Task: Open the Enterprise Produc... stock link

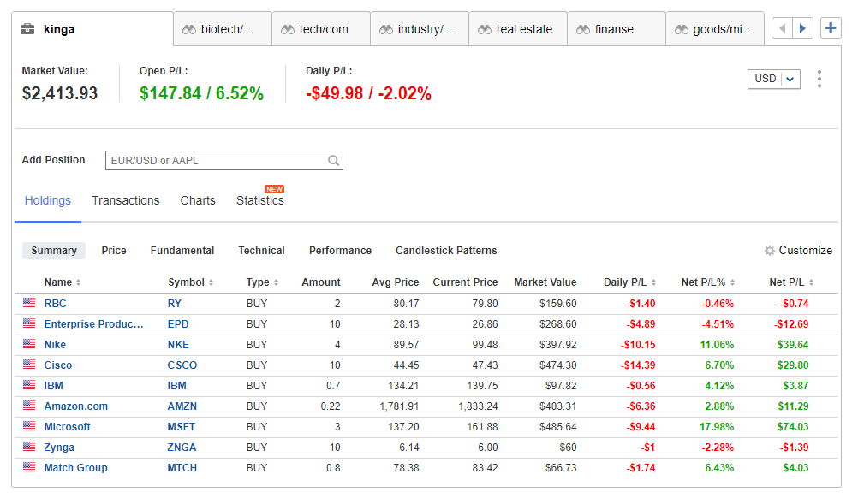Action: click(93, 324)
